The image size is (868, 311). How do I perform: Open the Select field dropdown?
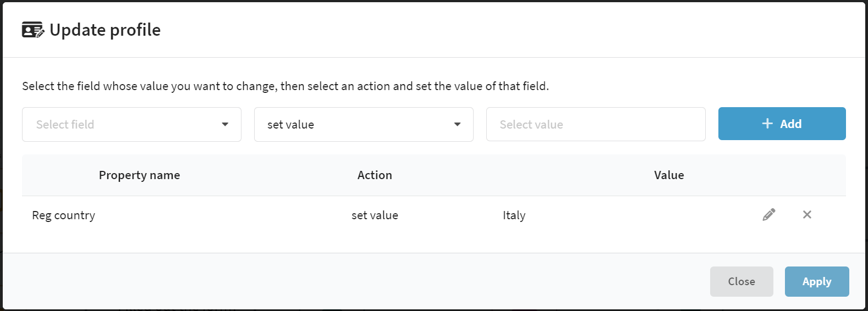[x=131, y=124]
